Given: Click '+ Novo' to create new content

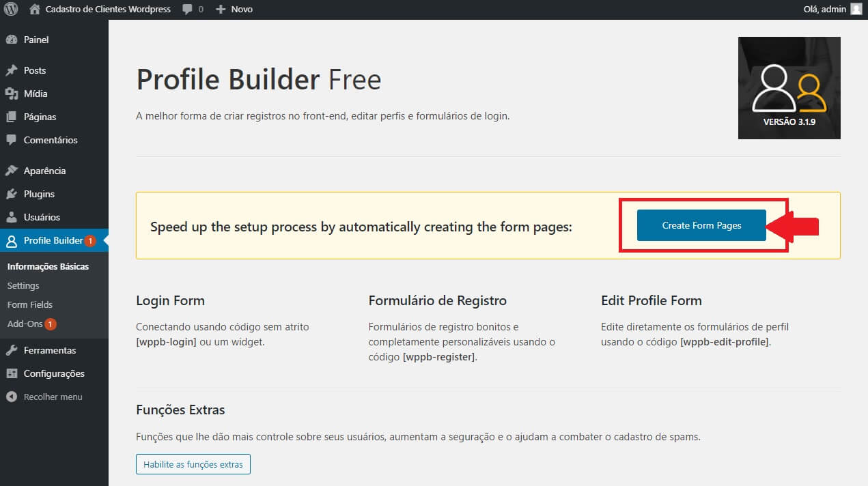Looking at the screenshot, I should click(234, 9).
